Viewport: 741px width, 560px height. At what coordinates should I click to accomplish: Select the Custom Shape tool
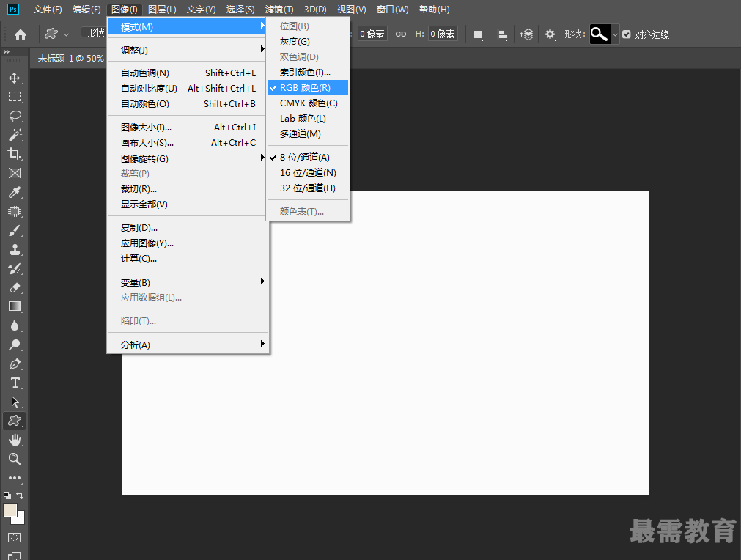(x=15, y=421)
